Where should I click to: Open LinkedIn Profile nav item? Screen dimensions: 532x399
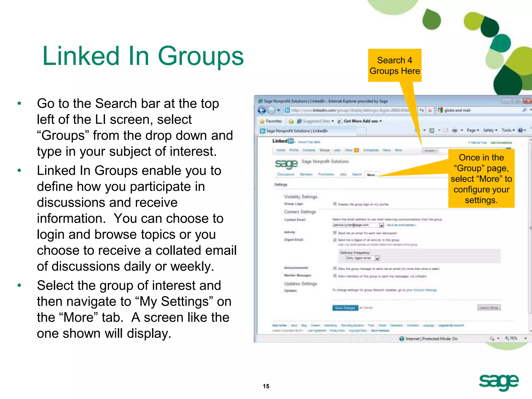point(294,150)
